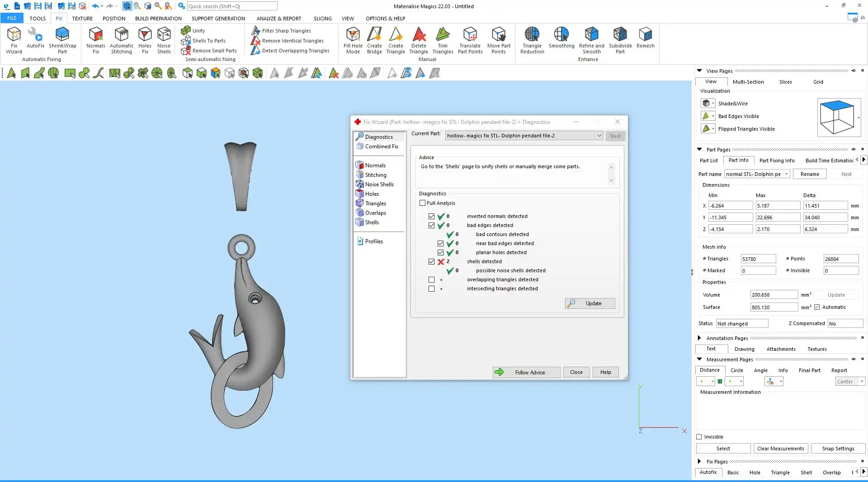Click the Quick search field
Viewport: 868px width, 482px height.
232,6
